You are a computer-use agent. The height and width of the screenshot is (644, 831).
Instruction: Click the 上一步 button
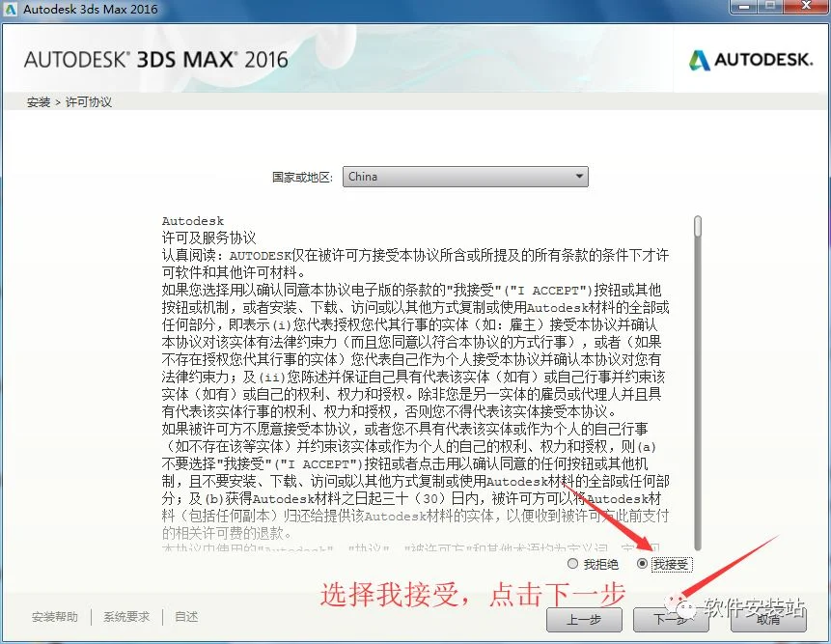[584, 619]
